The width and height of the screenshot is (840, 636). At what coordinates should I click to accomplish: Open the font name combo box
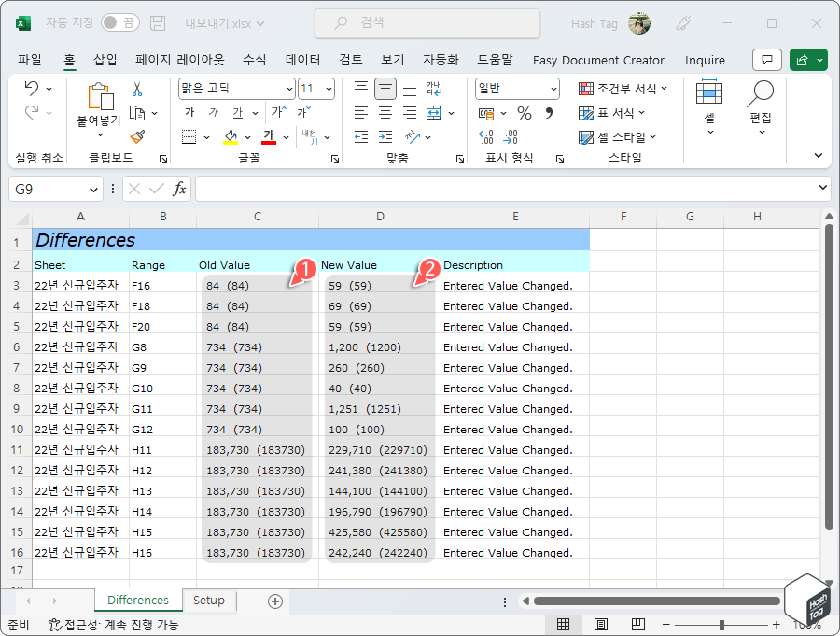[x=237, y=89]
